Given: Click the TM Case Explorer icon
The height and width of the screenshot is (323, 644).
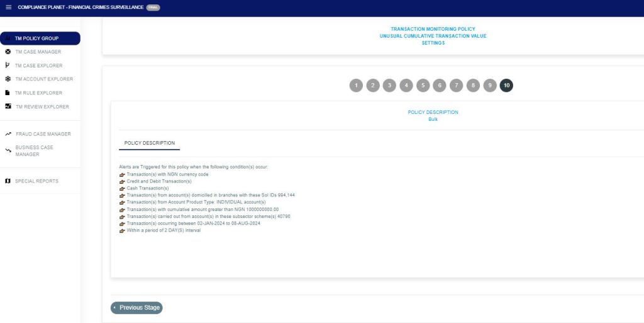Looking at the screenshot, I should [x=8, y=65].
